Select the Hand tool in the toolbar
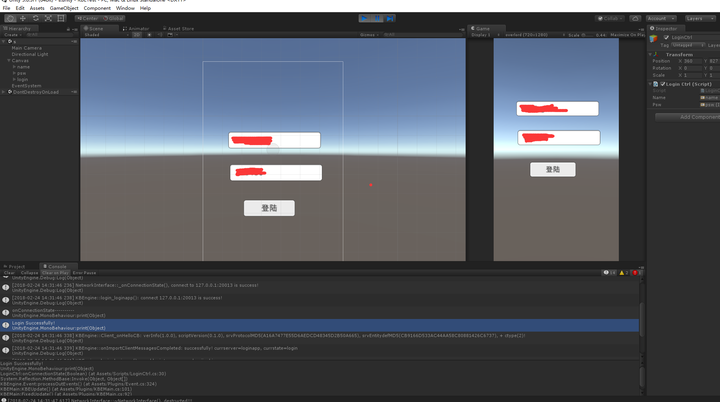The width and height of the screenshot is (720, 402). coord(10,18)
